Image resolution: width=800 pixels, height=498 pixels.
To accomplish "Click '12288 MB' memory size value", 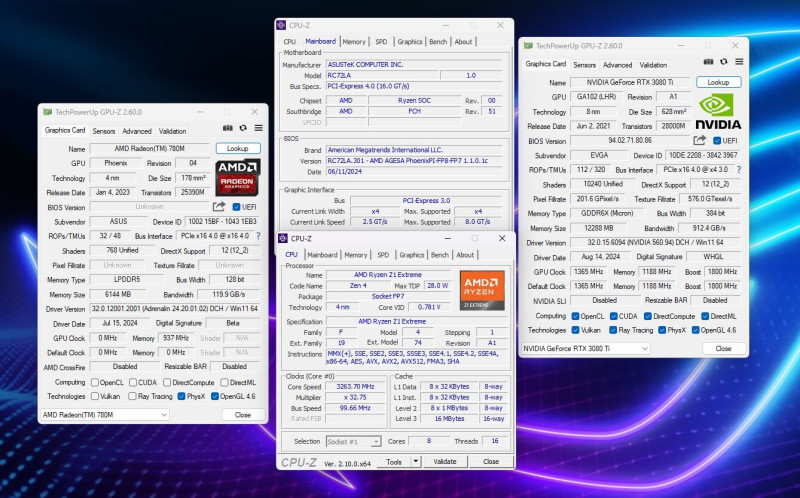I will 600,228.
